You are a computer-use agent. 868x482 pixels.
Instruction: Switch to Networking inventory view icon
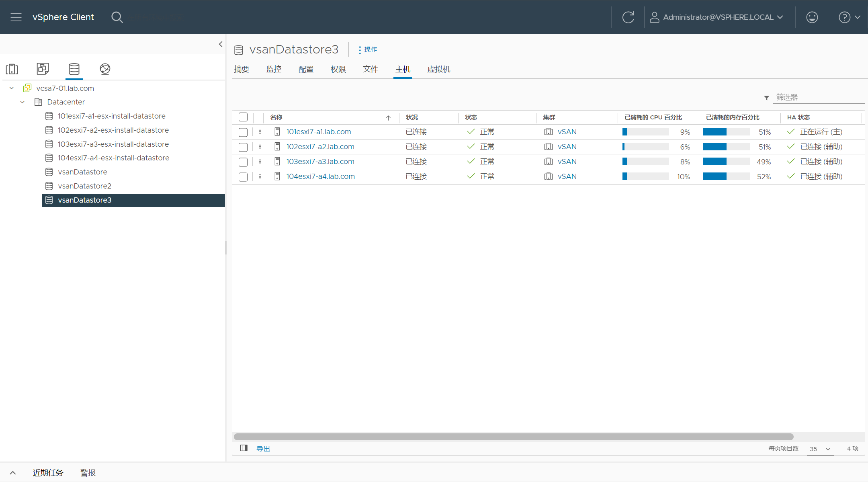105,69
